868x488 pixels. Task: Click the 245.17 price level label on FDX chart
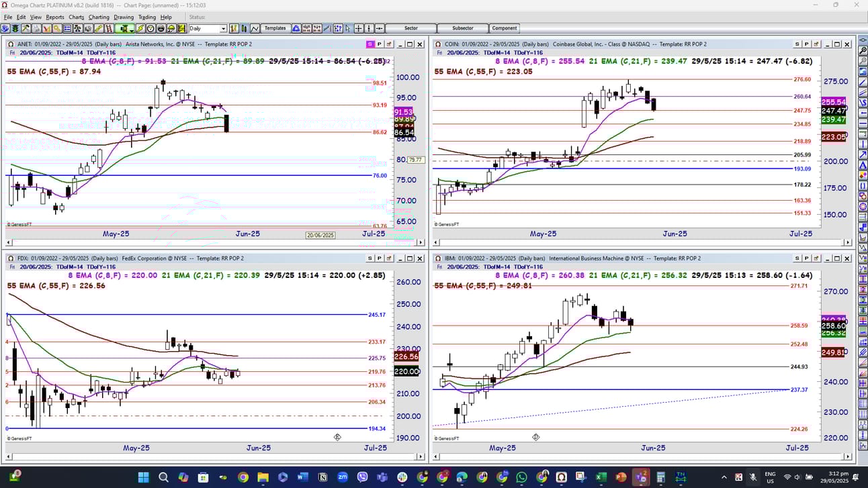377,315
